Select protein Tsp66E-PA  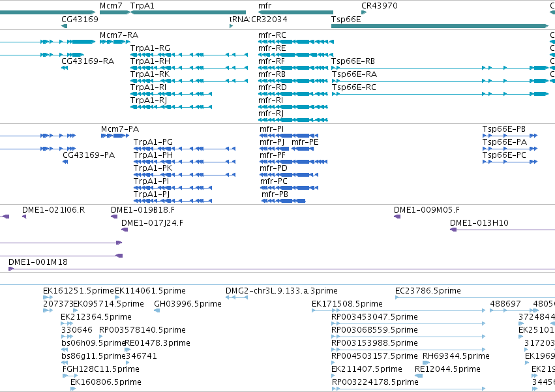(510, 149)
